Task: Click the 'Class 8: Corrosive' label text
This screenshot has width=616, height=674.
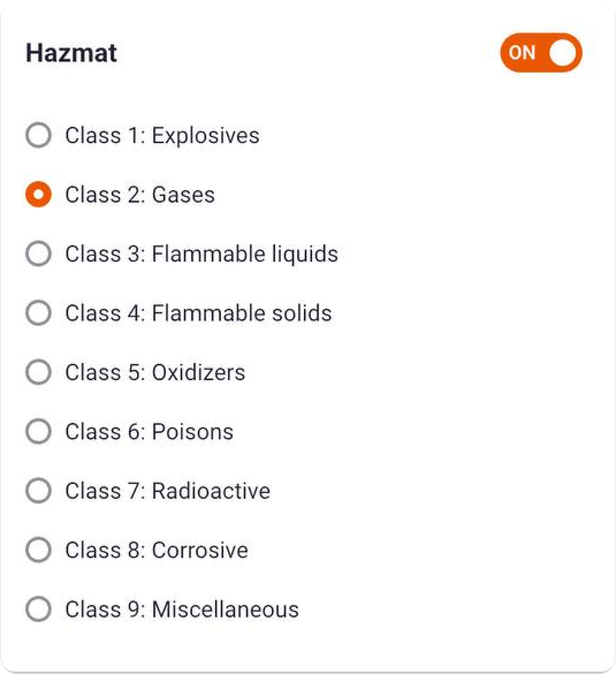Action: (x=157, y=550)
